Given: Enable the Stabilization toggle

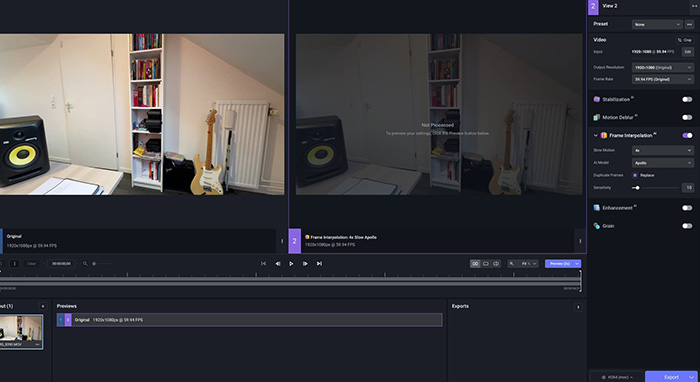Looking at the screenshot, I should click(x=687, y=100).
